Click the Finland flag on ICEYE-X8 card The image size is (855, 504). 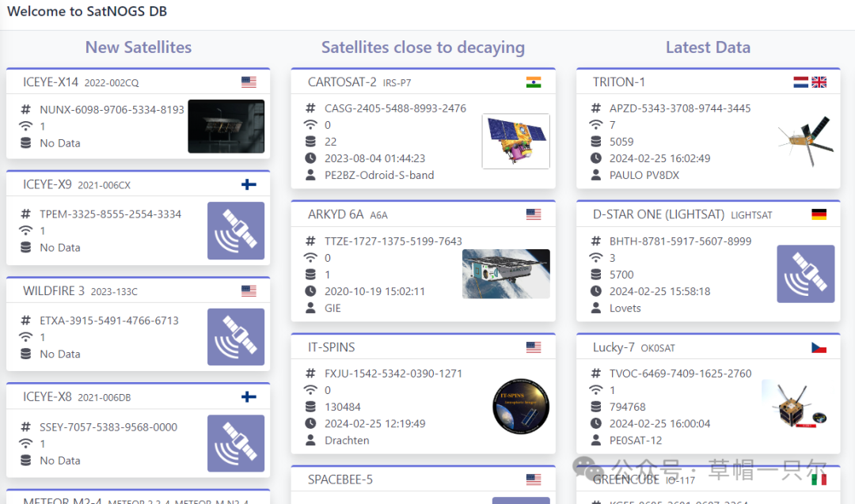pyautogui.click(x=249, y=396)
